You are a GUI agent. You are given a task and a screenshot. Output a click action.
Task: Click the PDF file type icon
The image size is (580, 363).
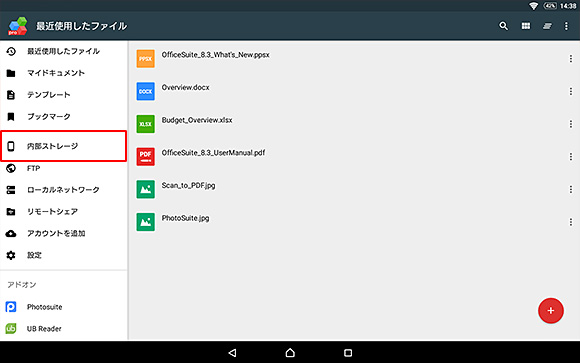click(145, 157)
